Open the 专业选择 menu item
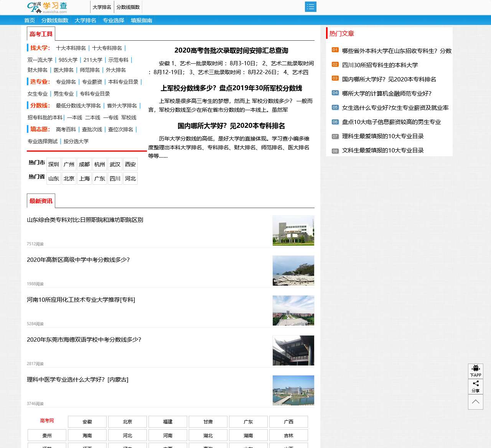Screen dimensions: 491x448 [114, 20]
